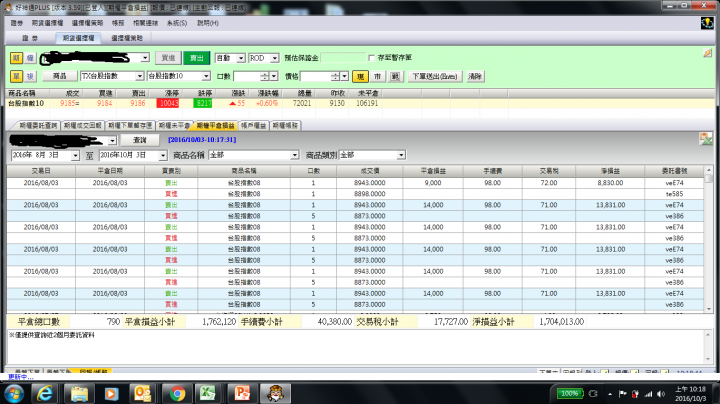
Task: Expand the 台股指數10 contract dropdown
Action: point(206,76)
